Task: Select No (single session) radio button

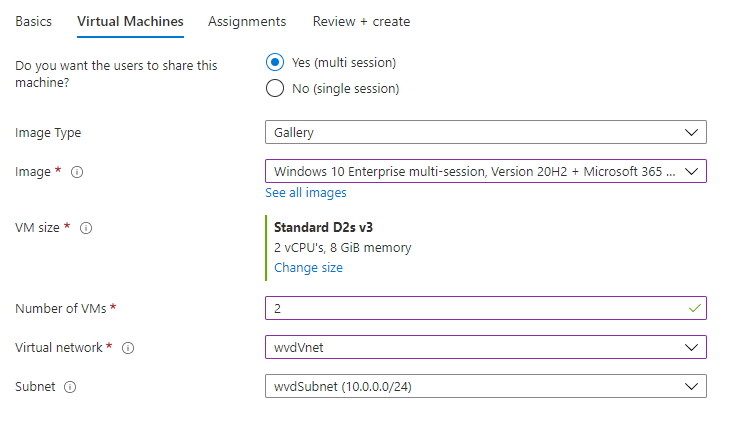Action: (x=275, y=88)
